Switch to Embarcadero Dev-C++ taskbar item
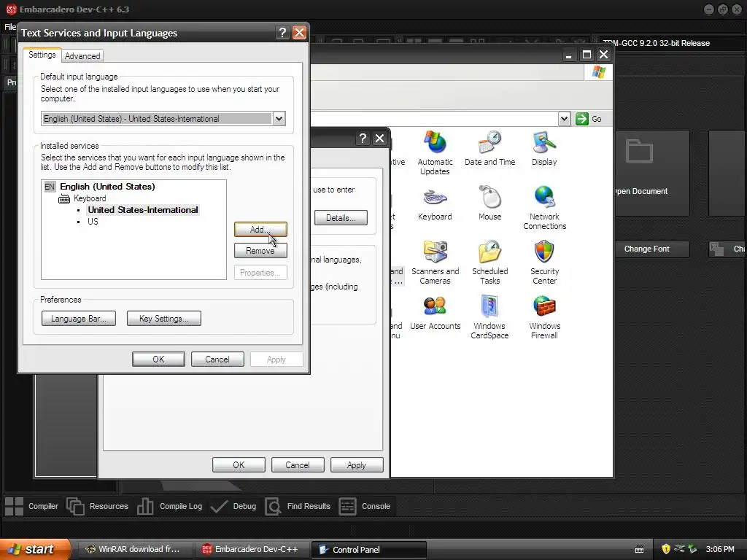The image size is (747, 560). [x=252, y=550]
